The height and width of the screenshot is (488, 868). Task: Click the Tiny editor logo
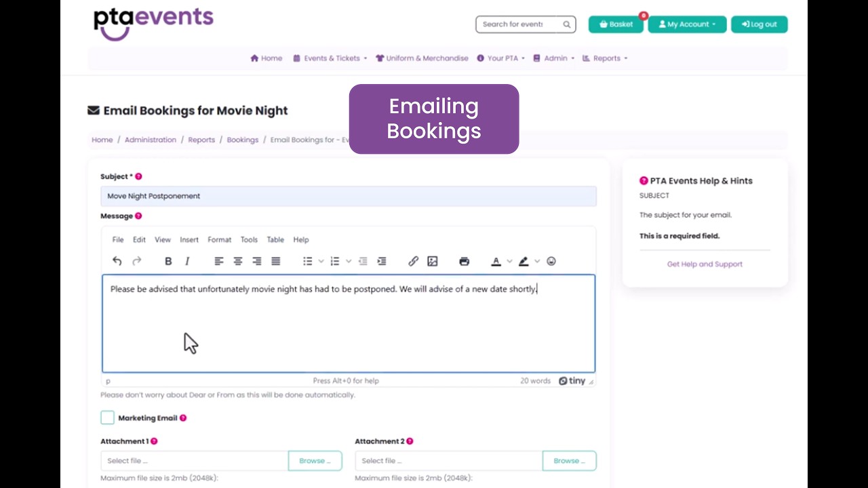point(572,381)
